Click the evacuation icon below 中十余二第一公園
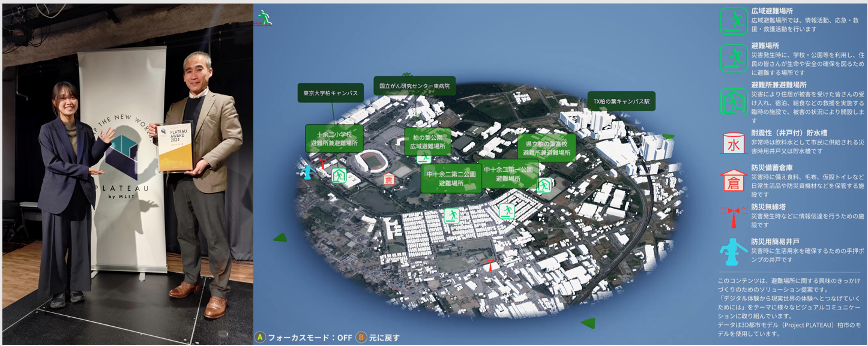The height and width of the screenshot is (346, 868). [507, 210]
